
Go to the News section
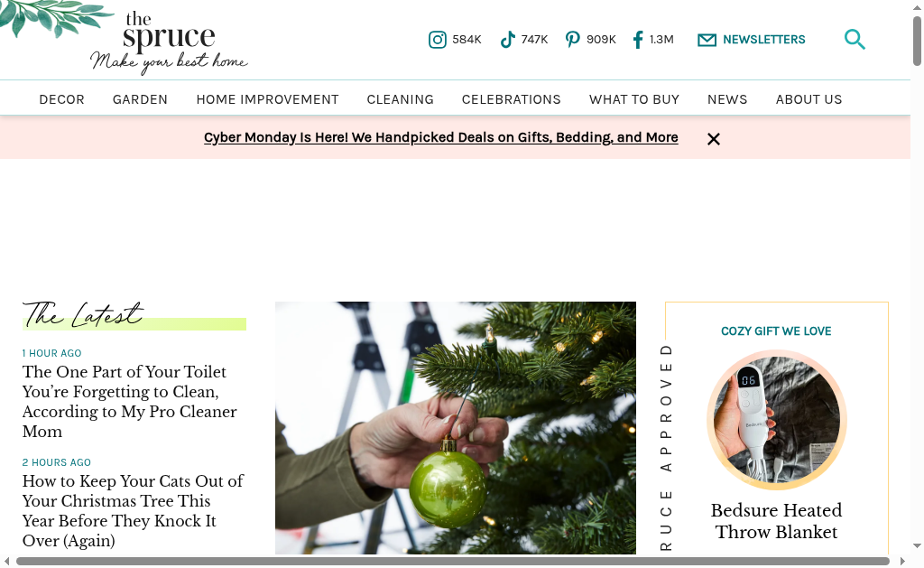coord(727,99)
